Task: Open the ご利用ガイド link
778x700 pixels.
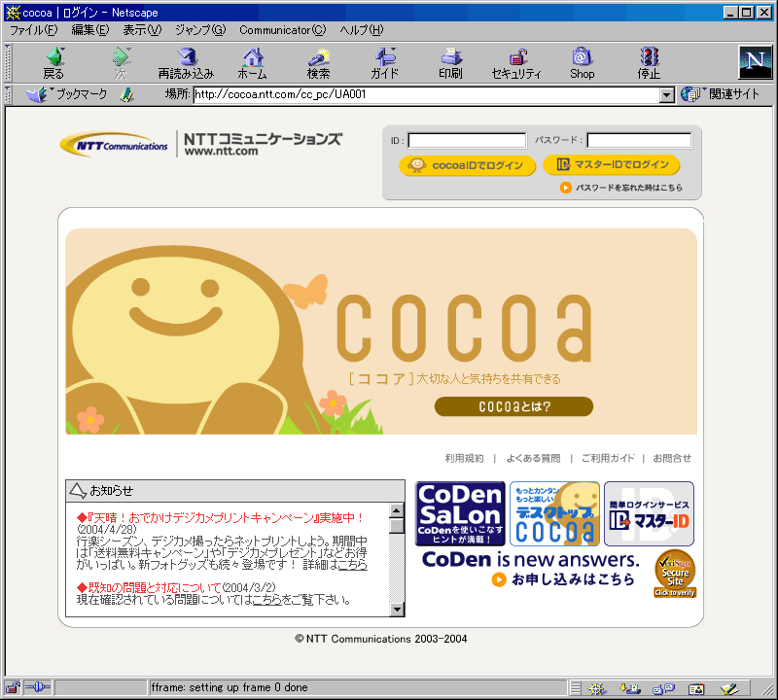Action: pyautogui.click(x=609, y=458)
